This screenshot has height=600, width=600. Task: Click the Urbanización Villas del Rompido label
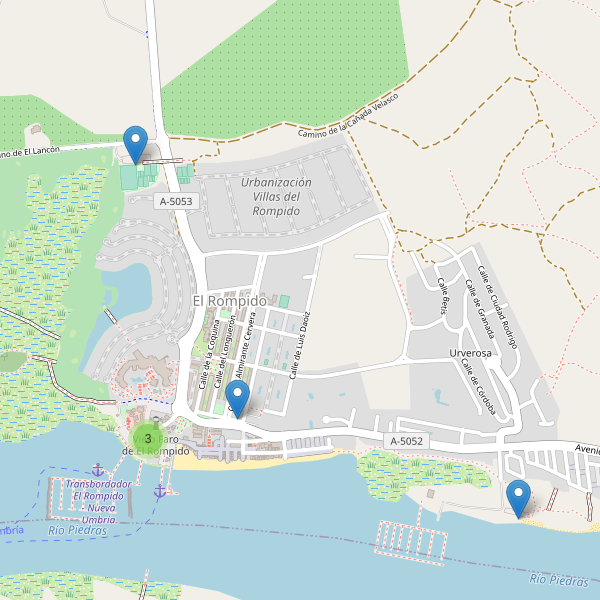click(x=276, y=197)
